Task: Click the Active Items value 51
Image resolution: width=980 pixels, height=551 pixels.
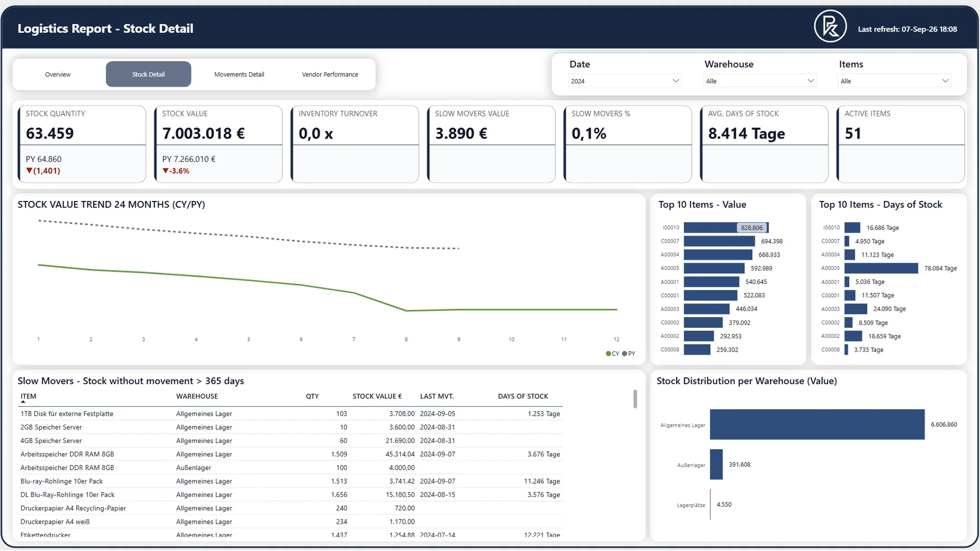Action: [853, 134]
